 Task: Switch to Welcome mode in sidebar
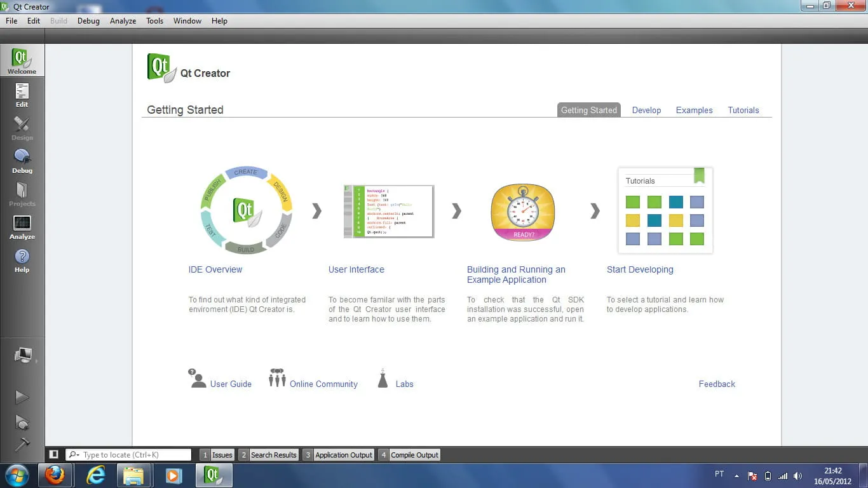click(x=22, y=61)
